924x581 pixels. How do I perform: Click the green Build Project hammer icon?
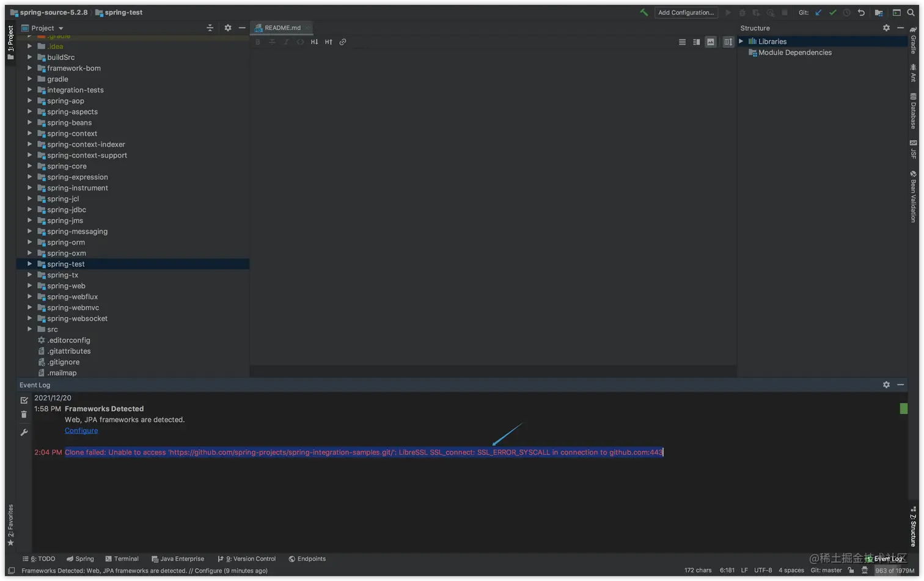point(643,12)
